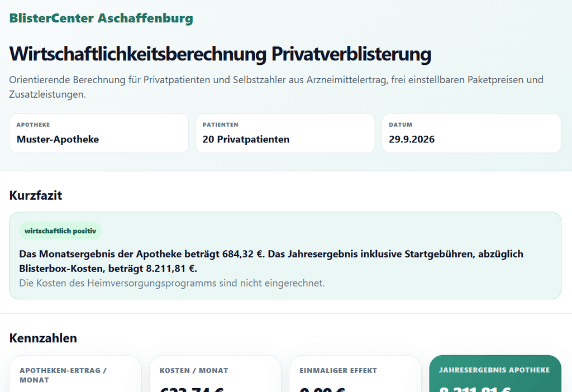Click the KOSTEN / MONAT card label

point(194,370)
